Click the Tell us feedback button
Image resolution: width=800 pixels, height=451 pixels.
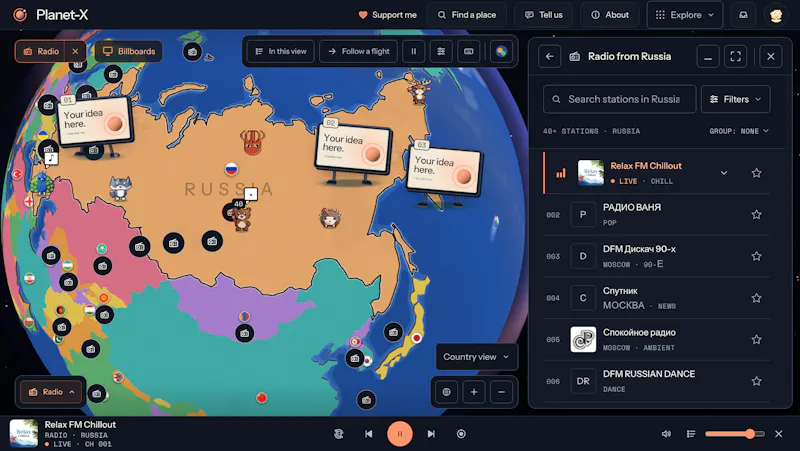pos(544,15)
